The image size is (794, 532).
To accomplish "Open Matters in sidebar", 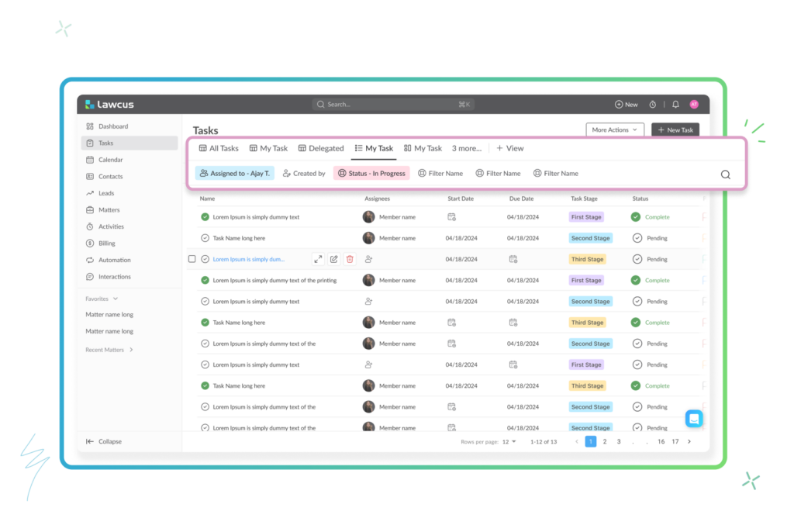I will coord(129,209).
